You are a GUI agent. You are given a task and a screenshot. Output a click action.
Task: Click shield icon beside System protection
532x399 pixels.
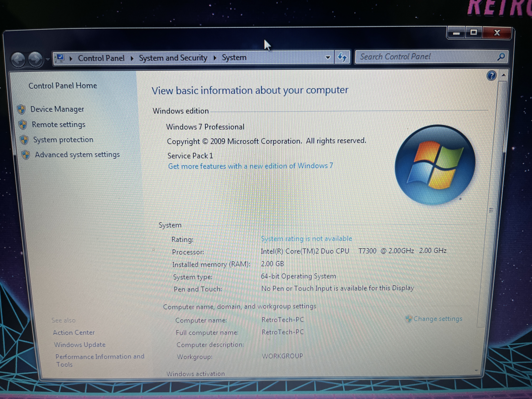[24, 140]
